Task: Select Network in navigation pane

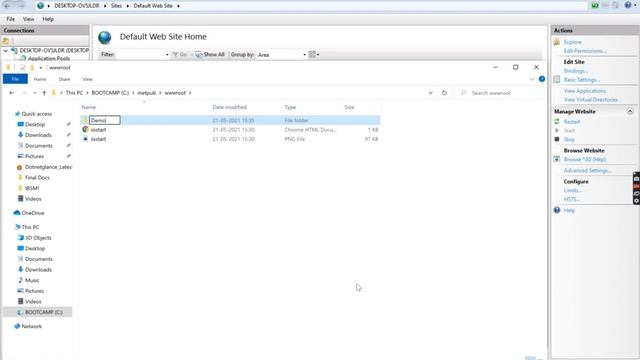Action: (31, 326)
